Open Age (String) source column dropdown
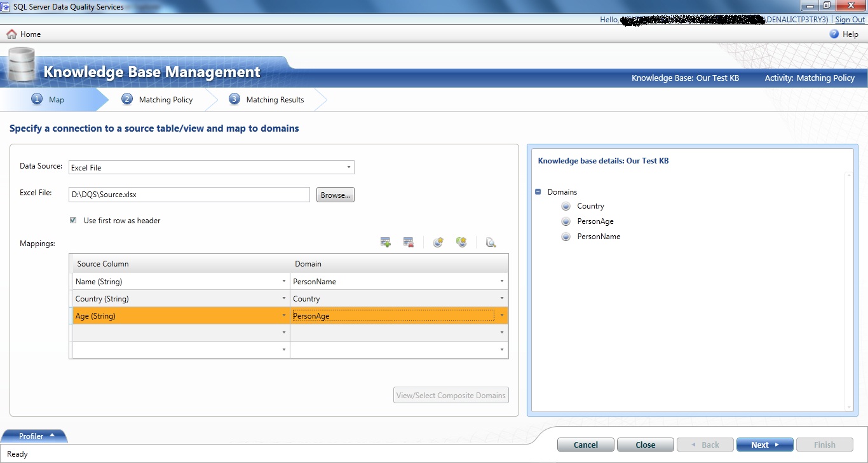 click(x=284, y=315)
